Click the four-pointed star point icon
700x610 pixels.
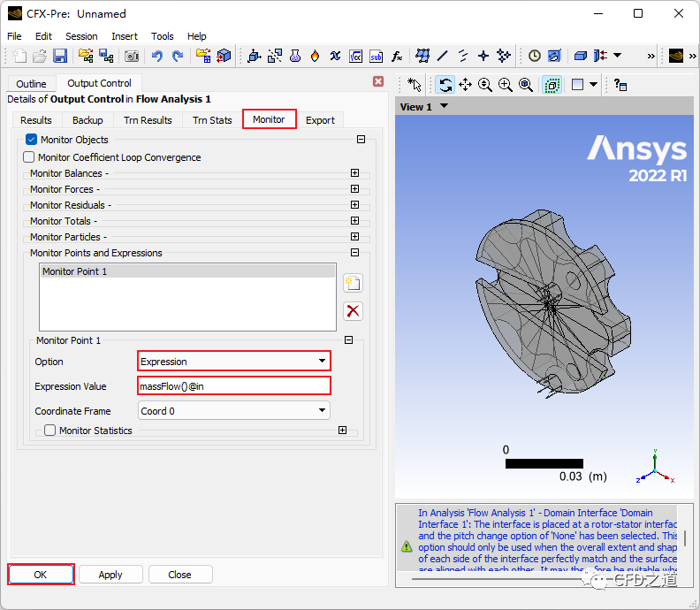point(483,56)
